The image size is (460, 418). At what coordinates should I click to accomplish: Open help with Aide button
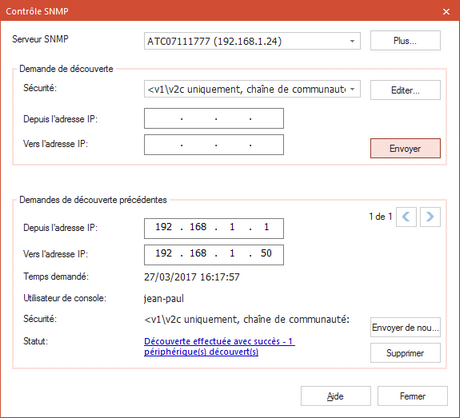336,396
